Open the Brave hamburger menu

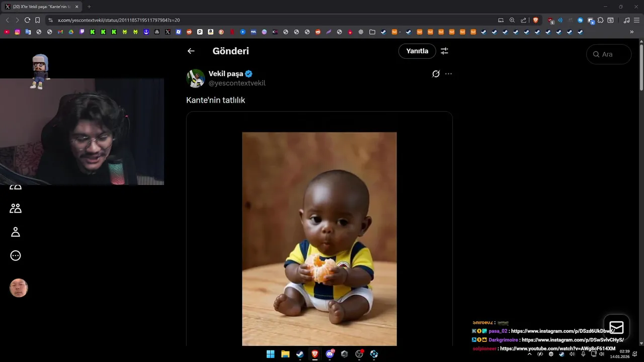[x=636, y=20]
